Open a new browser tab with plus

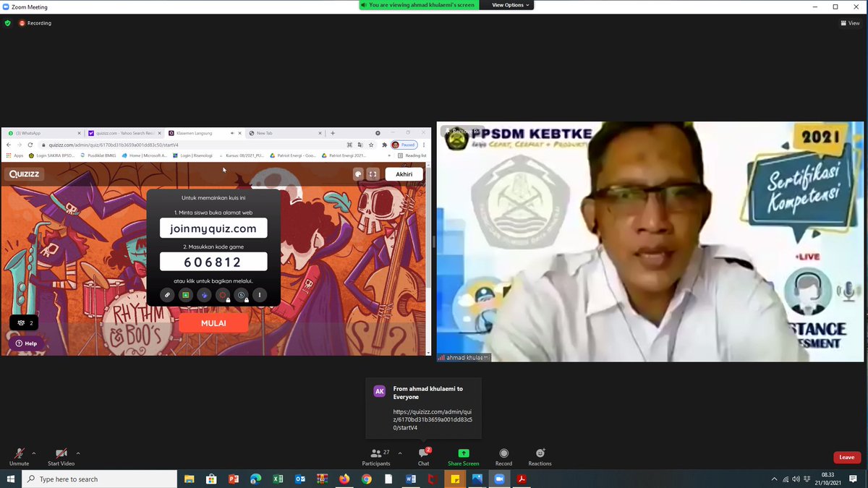click(x=333, y=133)
